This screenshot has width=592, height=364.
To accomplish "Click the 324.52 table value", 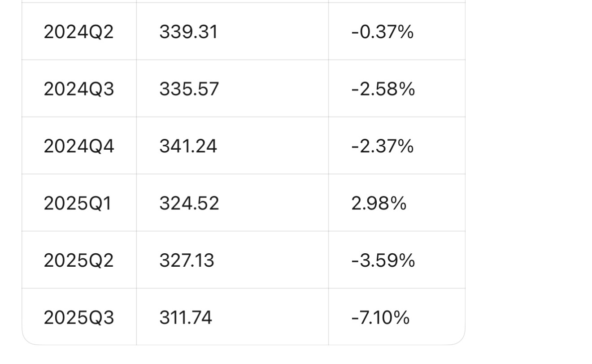I will 189,204.
